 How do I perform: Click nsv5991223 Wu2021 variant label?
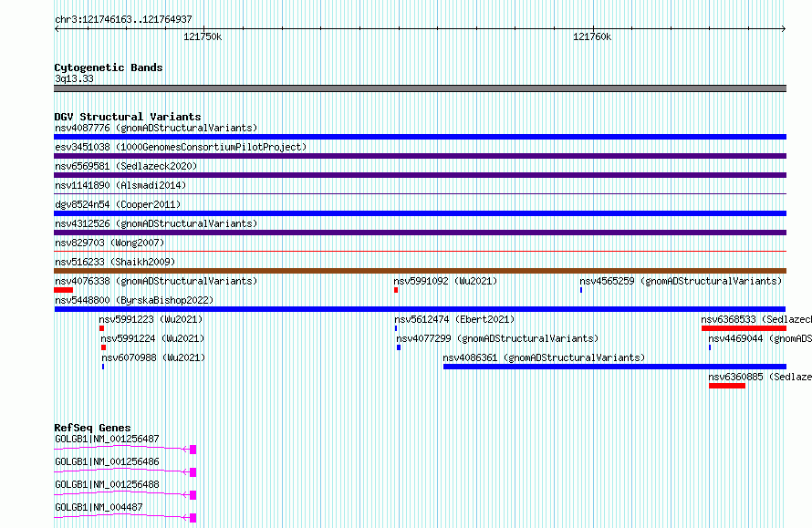pos(151,319)
